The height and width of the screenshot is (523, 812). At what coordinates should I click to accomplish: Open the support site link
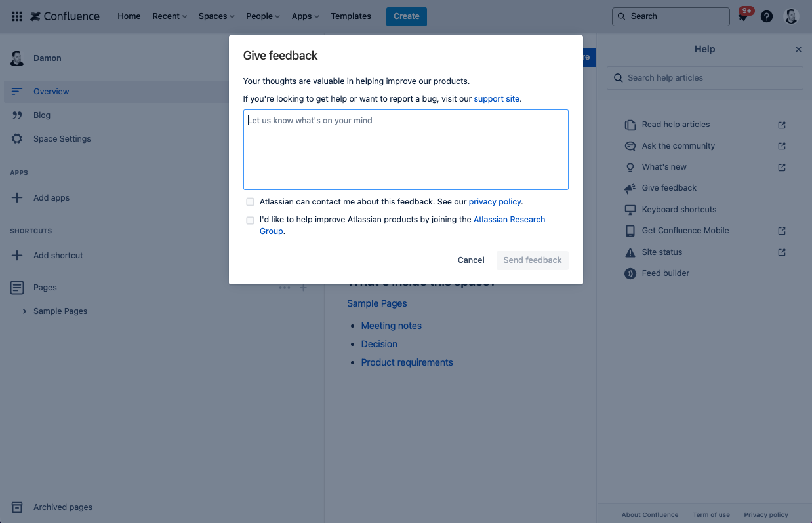(x=497, y=99)
